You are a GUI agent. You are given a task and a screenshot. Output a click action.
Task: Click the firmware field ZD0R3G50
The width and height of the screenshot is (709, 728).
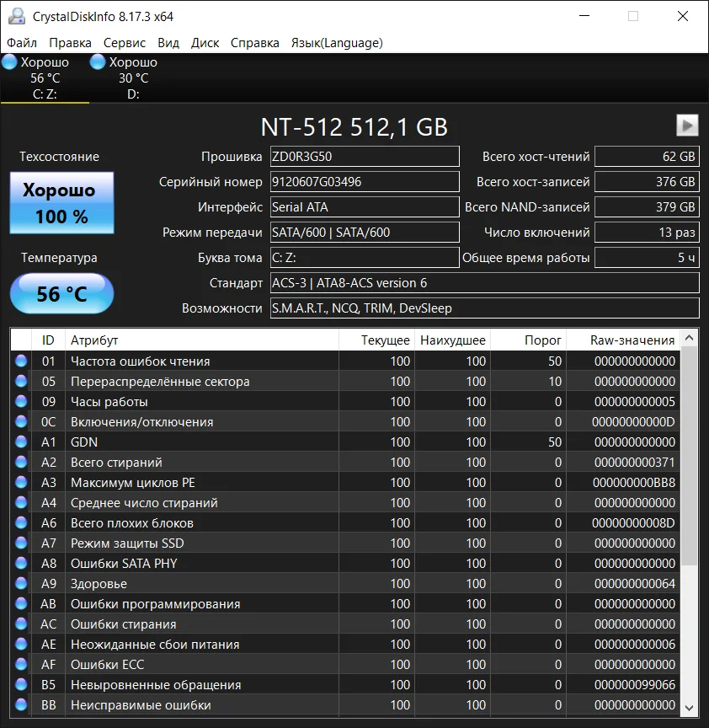365,157
